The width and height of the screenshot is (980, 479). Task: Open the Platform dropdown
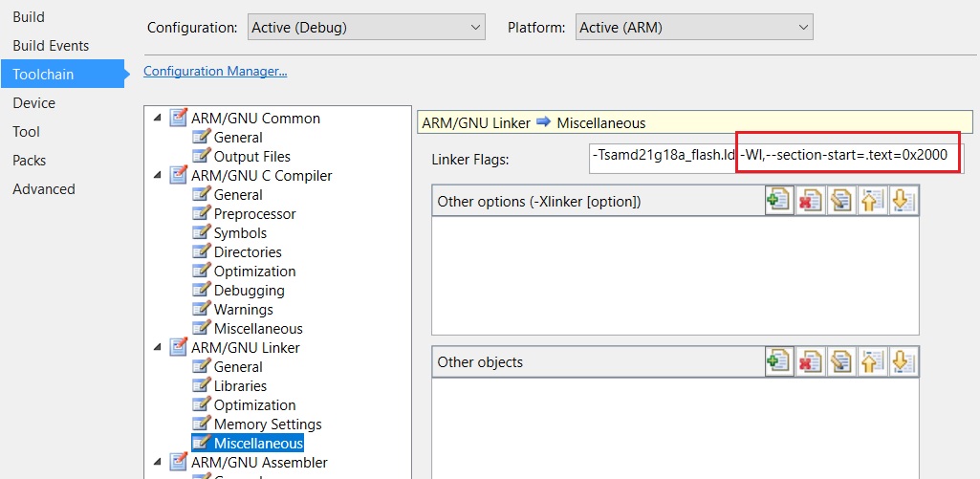click(x=694, y=28)
